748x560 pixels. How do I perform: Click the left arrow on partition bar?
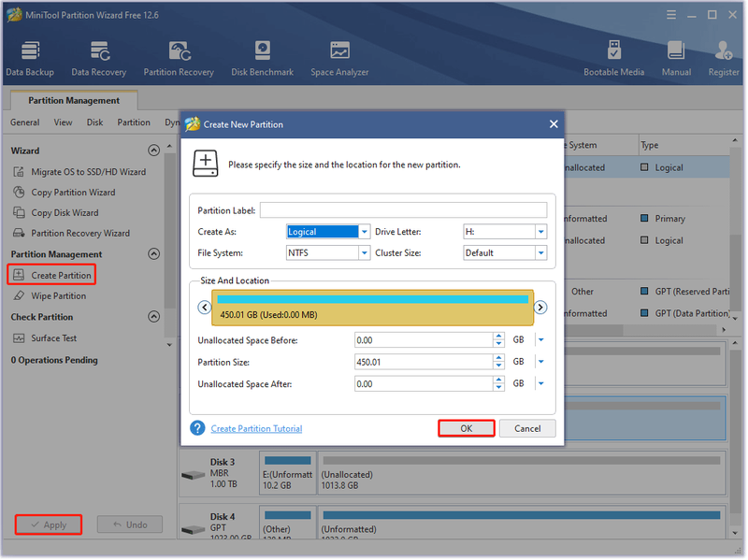205,308
